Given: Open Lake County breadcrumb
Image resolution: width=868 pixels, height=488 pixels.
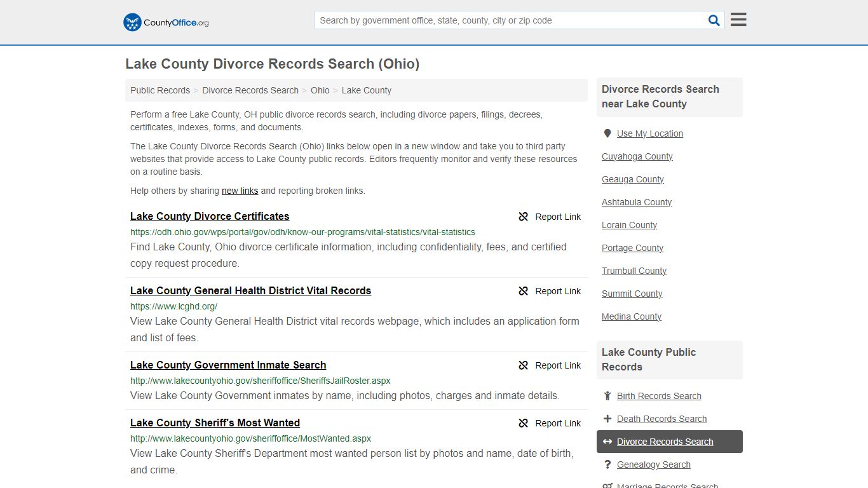Looking at the screenshot, I should coord(367,90).
